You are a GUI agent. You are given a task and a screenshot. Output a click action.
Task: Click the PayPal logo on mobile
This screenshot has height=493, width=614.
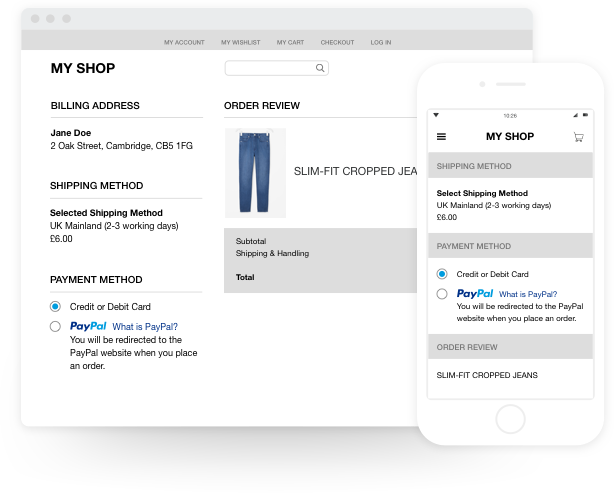pos(475,294)
